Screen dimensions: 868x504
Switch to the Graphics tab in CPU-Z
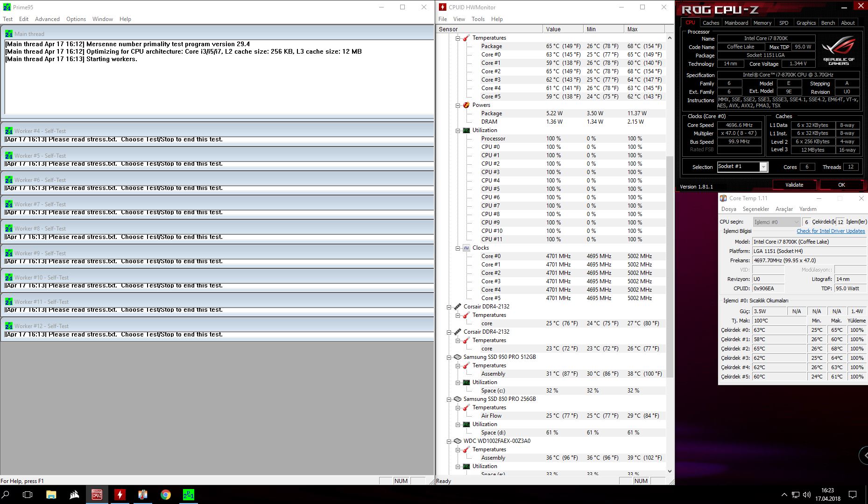[x=806, y=22]
